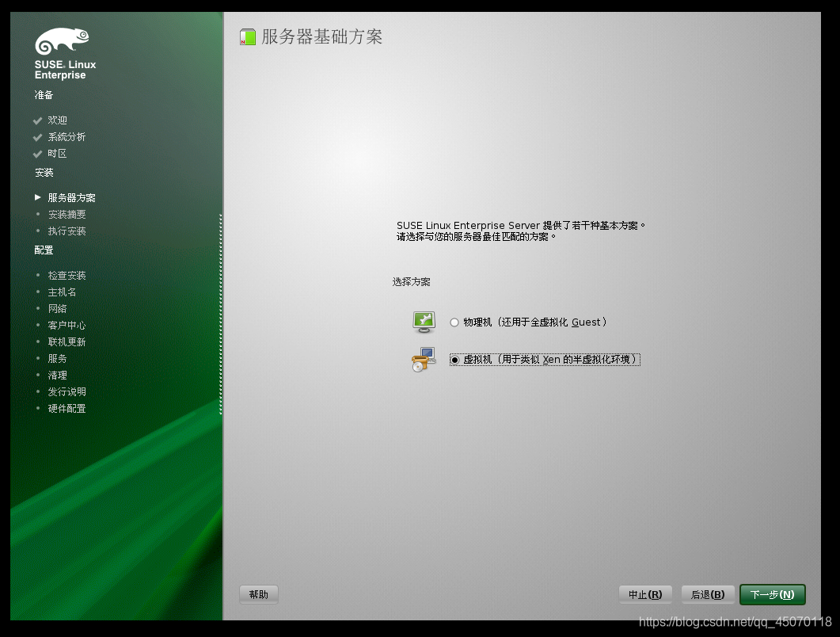This screenshot has width=840, height=637.
Task: Select the 清理 step in sidebar
Action: 57,376
